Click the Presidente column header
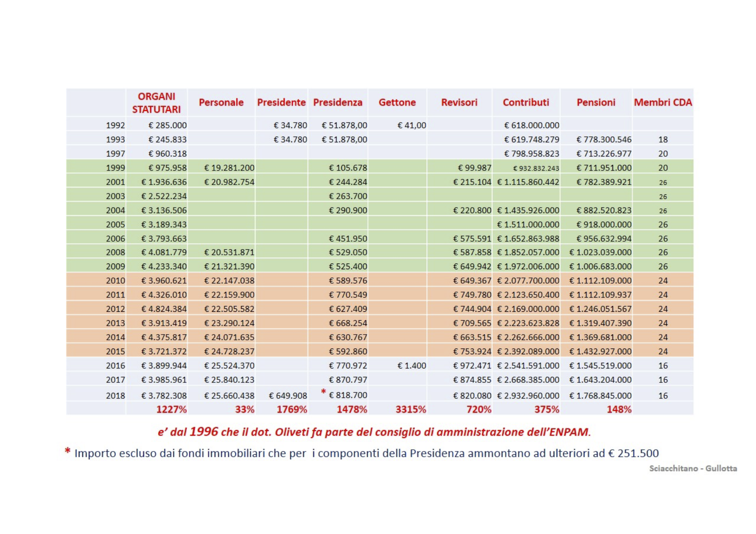The height and width of the screenshot is (534, 756). point(281,102)
